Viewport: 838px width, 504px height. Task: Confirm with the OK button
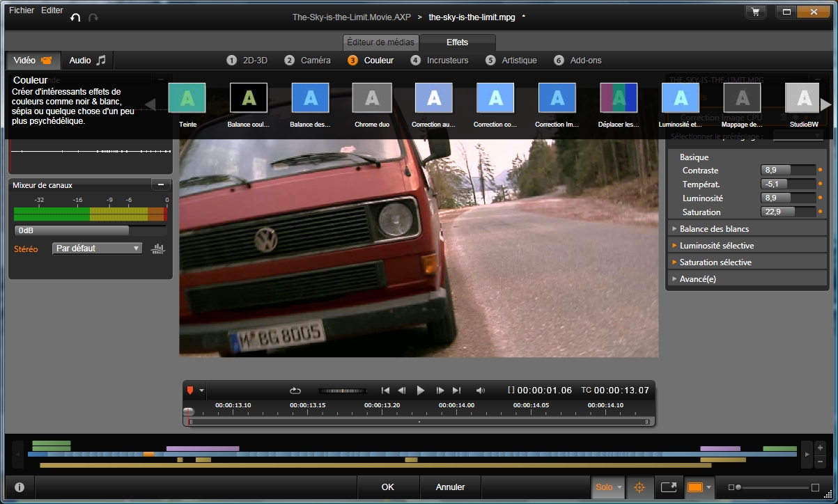388,487
